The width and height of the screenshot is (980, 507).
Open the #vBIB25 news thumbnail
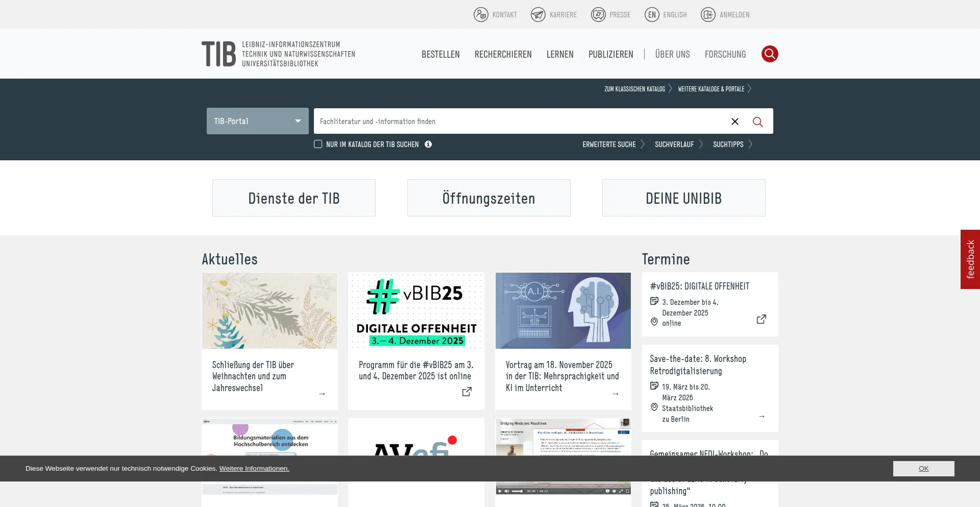click(x=416, y=310)
